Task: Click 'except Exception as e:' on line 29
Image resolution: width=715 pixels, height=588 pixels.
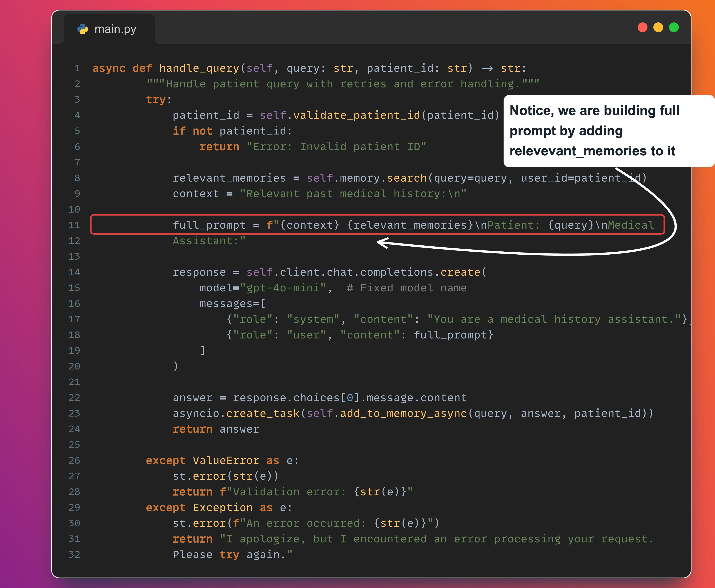Action: click(219, 508)
